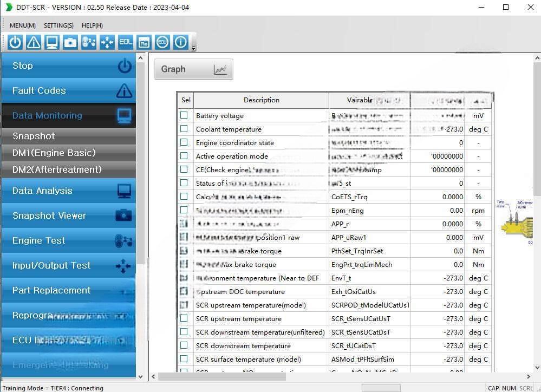Click the power icon in the toolbar
Screen dimensions: 541x392
[15, 42]
